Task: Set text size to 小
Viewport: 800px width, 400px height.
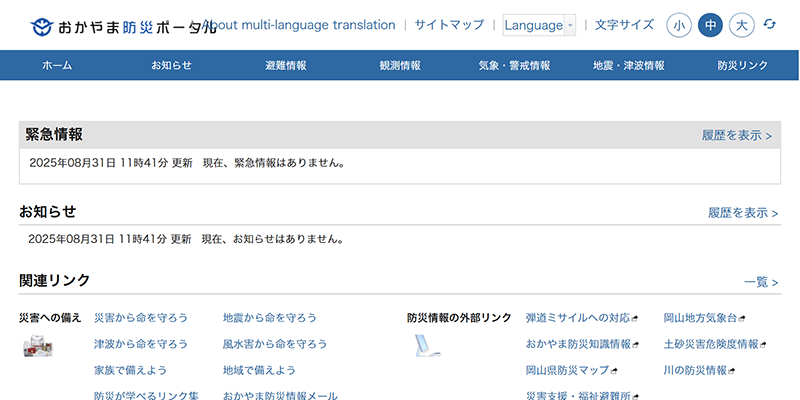Action: [679, 25]
